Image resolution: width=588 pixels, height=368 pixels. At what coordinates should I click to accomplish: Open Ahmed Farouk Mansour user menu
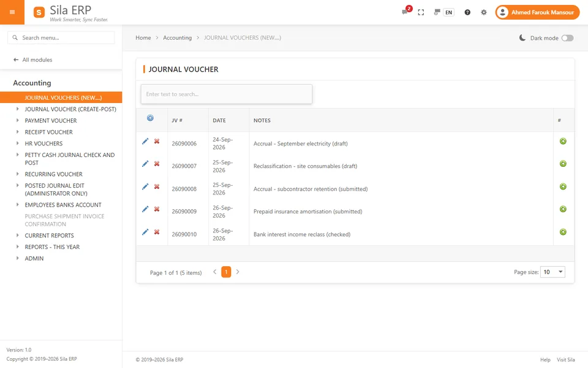tap(537, 12)
